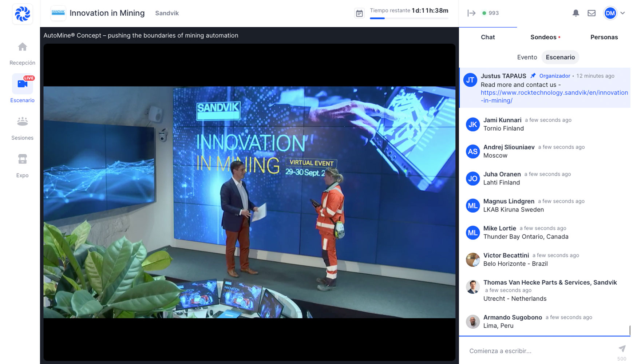Click the Sandvik event logo thumbnail
637x364 pixels.
click(58, 13)
